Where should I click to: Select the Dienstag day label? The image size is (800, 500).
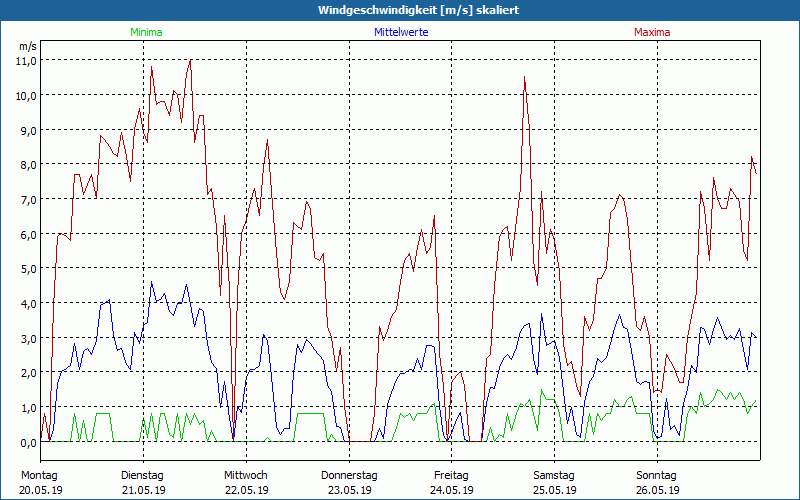(x=142, y=475)
